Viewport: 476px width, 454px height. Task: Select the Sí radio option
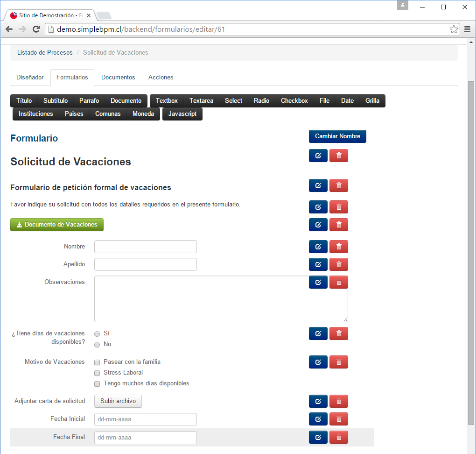[97, 334]
